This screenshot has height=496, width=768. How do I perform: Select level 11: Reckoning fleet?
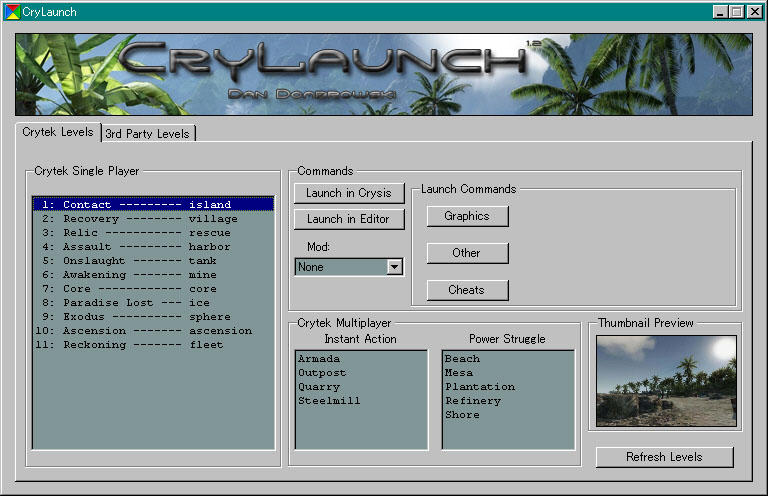153,345
